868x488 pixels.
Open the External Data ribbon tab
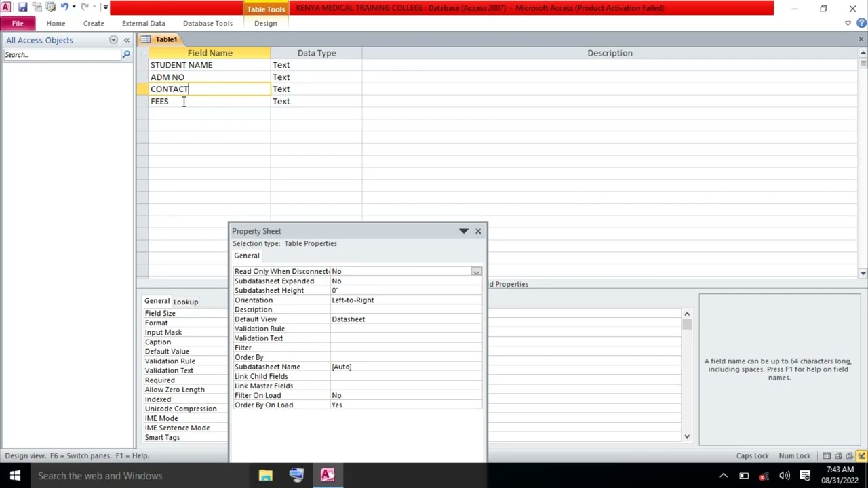pos(143,23)
